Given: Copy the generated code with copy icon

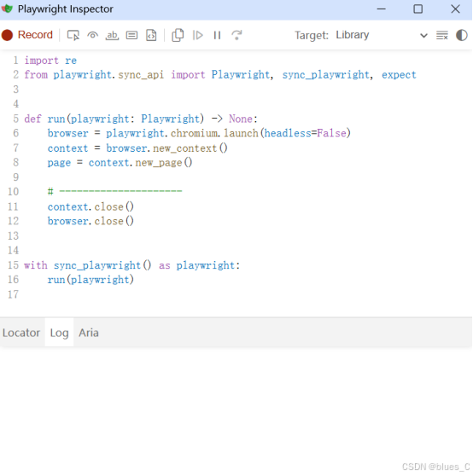Looking at the screenshot, I should click(178, 35).
